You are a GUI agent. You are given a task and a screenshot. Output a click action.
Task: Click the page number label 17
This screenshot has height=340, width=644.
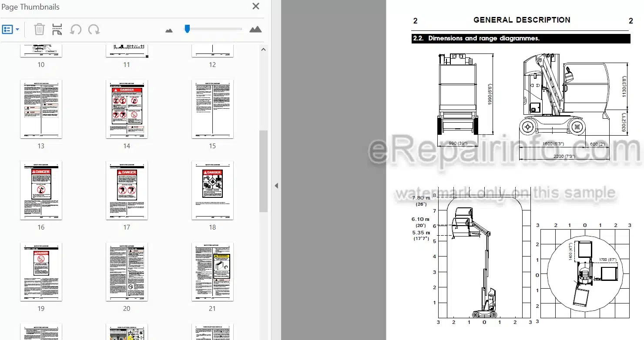click(x=127, y=227)
